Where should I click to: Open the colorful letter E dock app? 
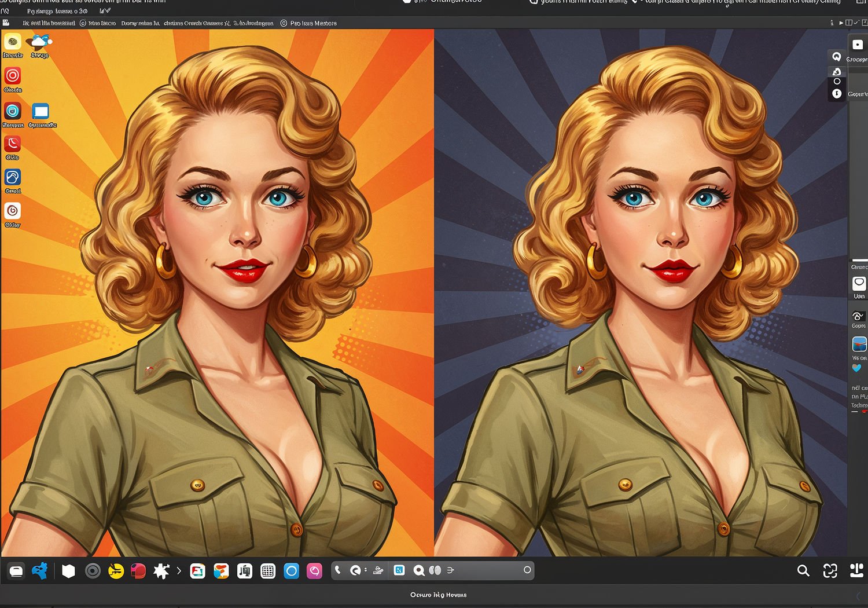[x=198, y=572]
